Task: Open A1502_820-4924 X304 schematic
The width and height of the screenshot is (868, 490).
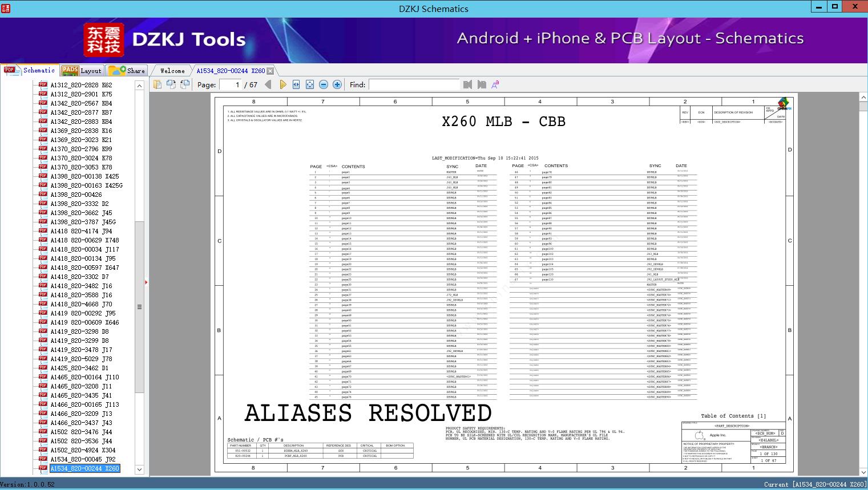Action: click(x=83, y=450)
